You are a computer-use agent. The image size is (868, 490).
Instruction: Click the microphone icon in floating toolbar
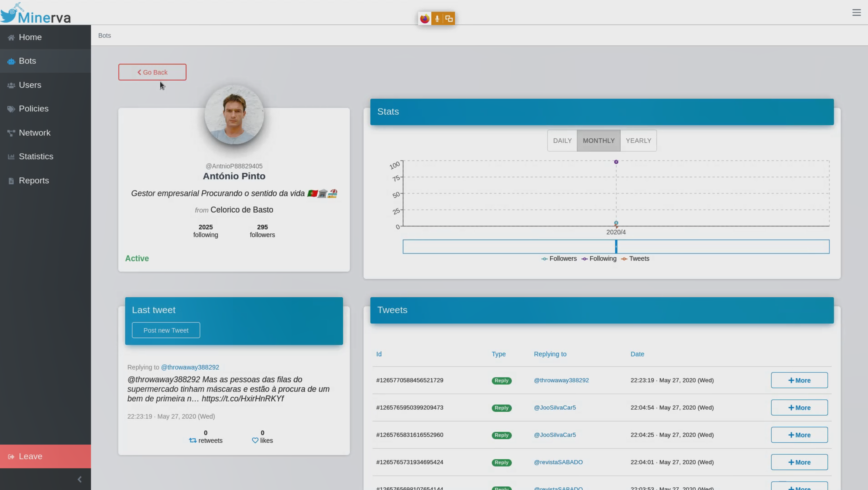point(437,18)
